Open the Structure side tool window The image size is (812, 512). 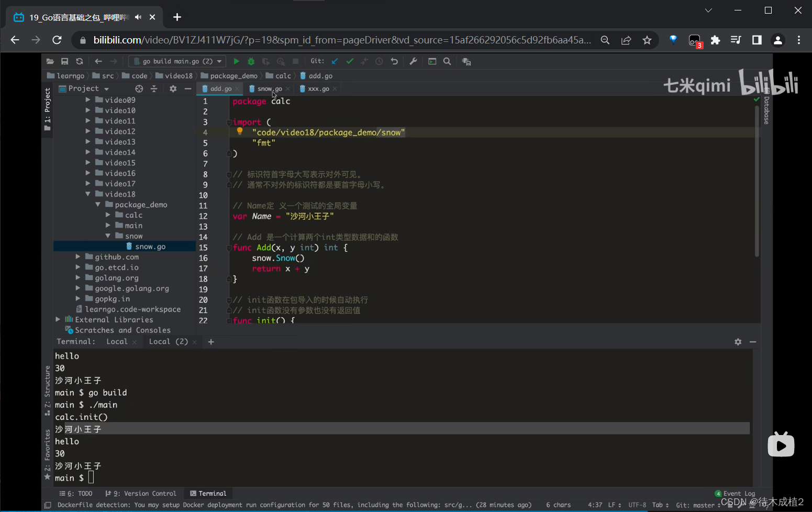[47, 390]
